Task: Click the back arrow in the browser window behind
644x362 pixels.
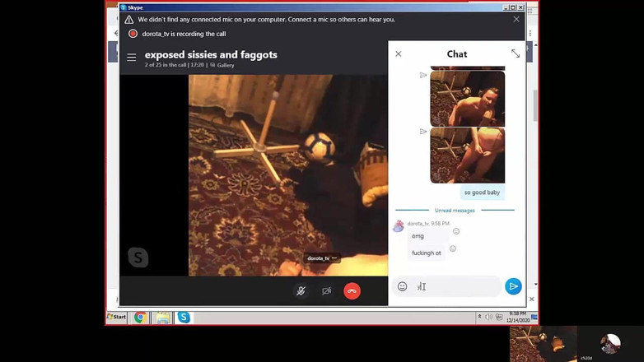Action: coord(116,33)
